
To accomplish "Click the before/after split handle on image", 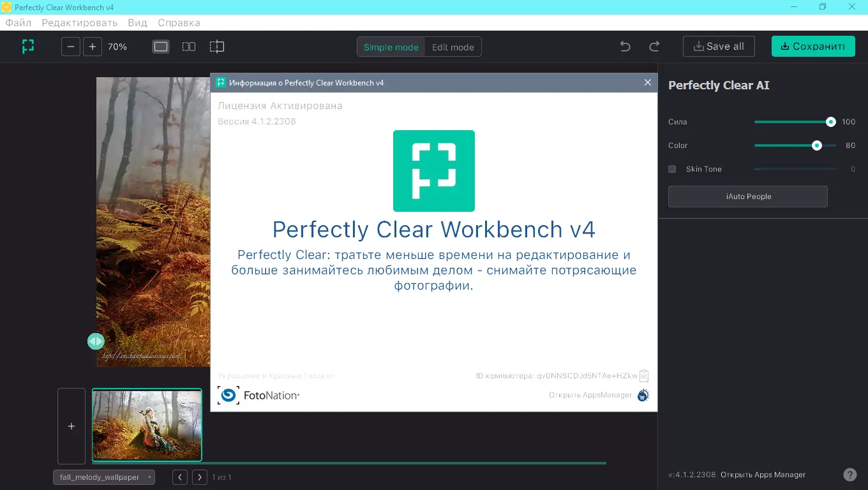I will pyautogui.click(x=96, y=341).
